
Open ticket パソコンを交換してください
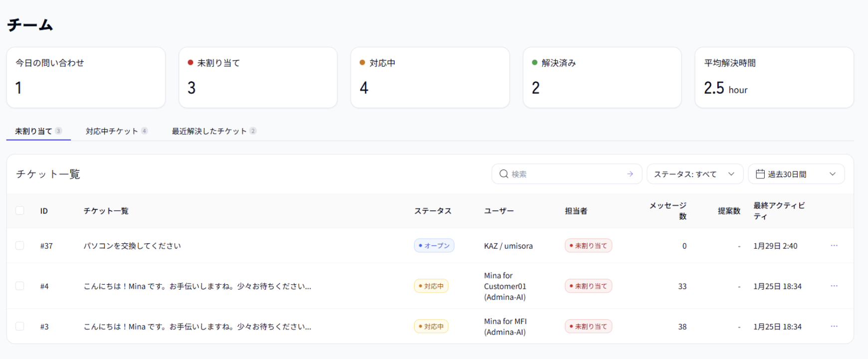132,246
